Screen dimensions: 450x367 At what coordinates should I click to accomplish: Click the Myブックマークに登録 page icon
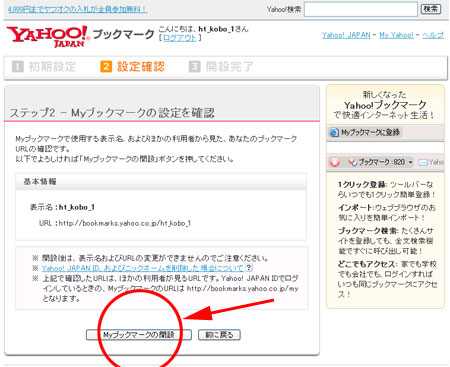coord(334,132)
